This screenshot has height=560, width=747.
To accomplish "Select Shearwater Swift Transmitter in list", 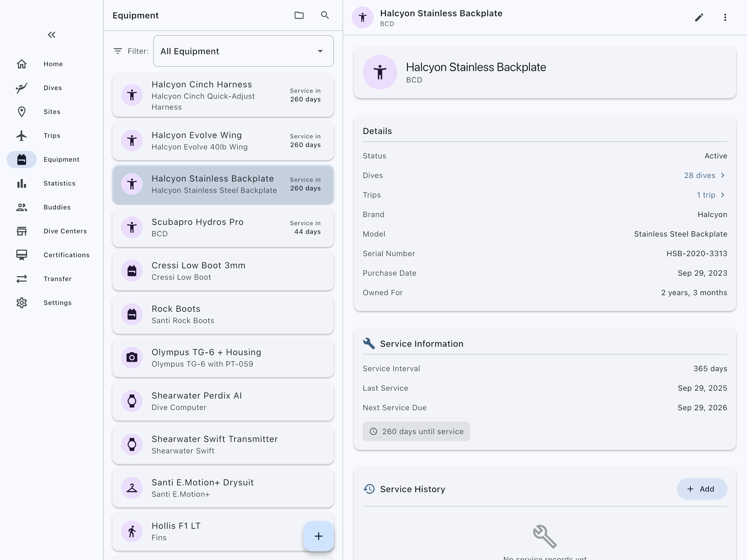I will 223,445.
